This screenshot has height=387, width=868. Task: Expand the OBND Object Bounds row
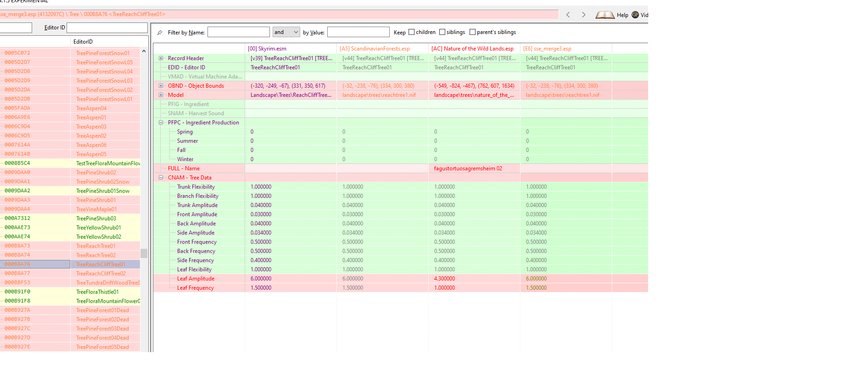[x=161, y=86]
